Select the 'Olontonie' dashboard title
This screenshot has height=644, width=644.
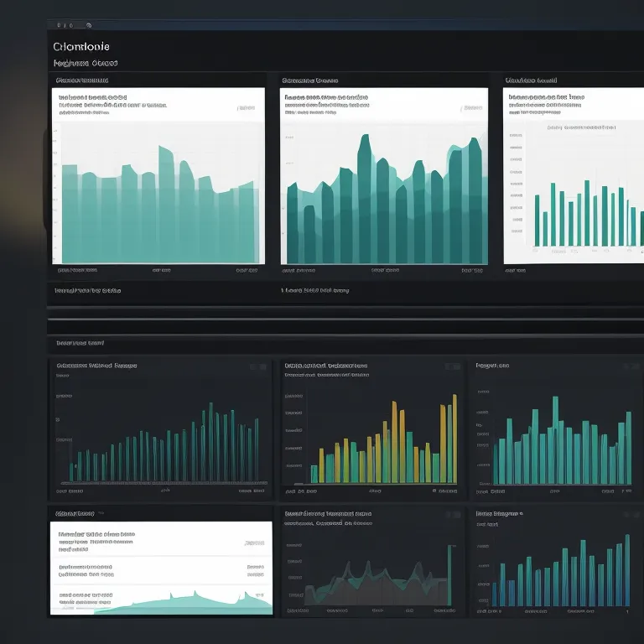[80, 47]
